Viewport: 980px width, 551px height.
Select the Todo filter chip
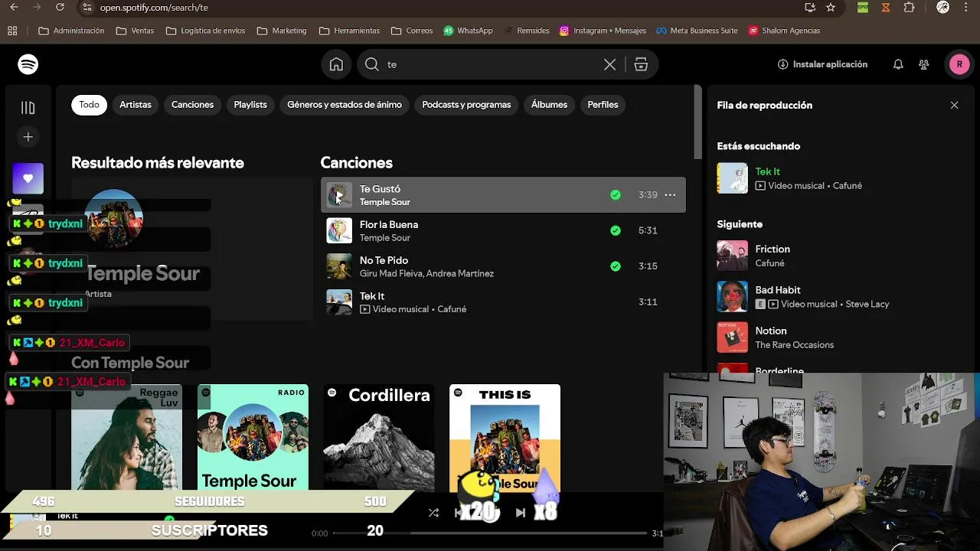click(89, 105)
